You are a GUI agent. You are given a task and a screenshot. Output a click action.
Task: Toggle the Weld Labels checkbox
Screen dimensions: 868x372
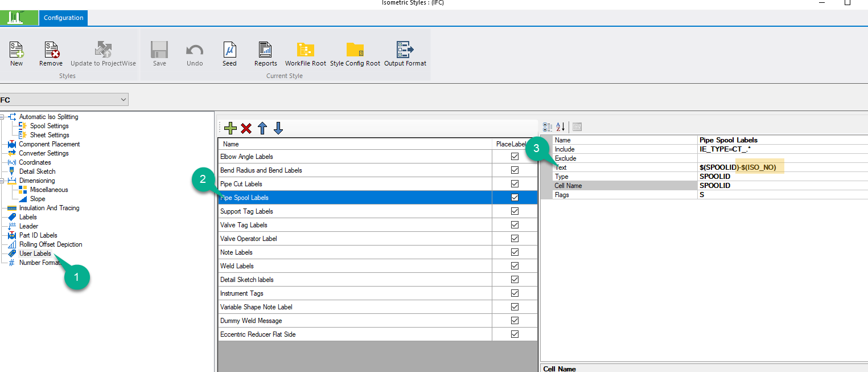[x=514, y=265]
